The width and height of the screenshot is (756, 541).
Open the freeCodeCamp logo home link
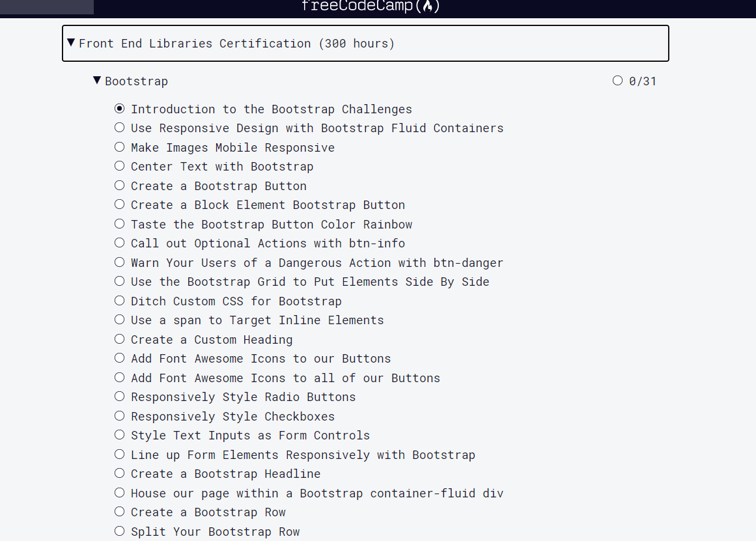pyautogui.click(x=371, y=6)
